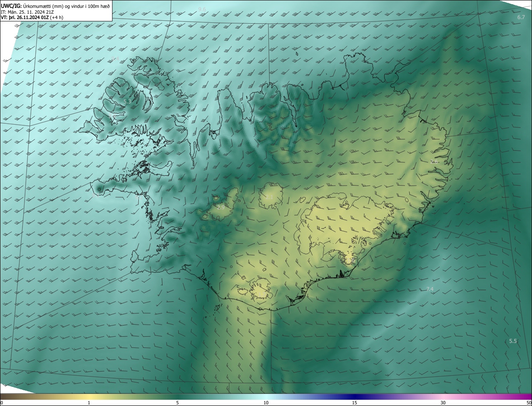Click the 9.6 value label on the map
Image resolution: width=532 pixels, height=406 pixels.
pyautogui.click(x=202, y=9)
